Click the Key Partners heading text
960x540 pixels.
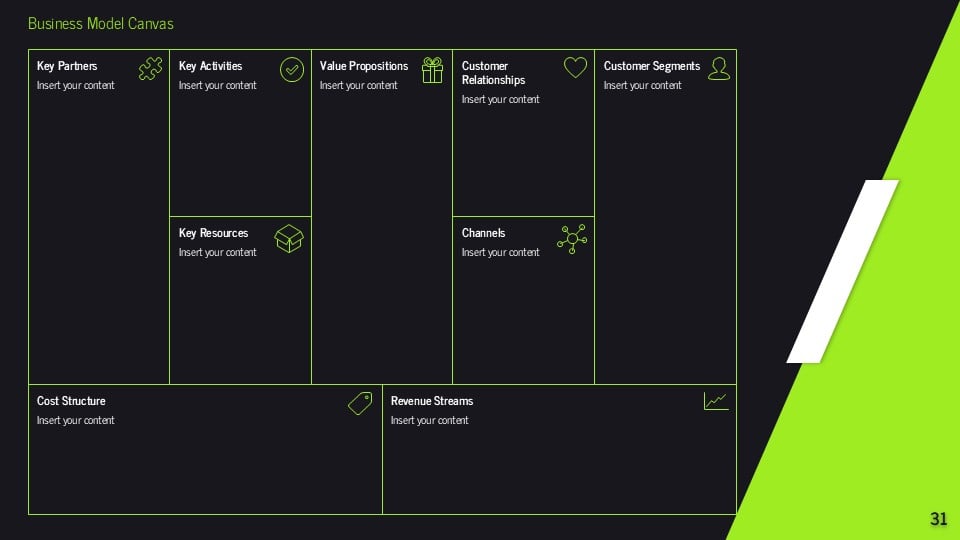[x=67, y=66]
